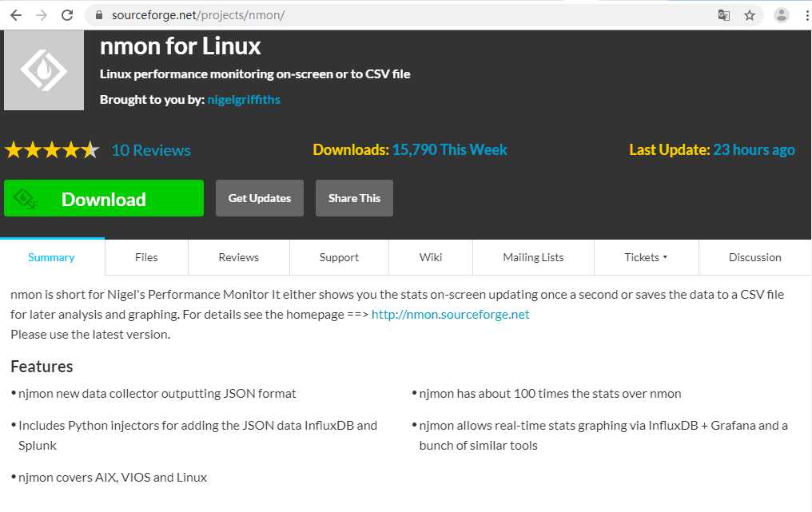Open the browser profile avatar
The height and width of the screenshot is (512, 812).
pos(782,15)
